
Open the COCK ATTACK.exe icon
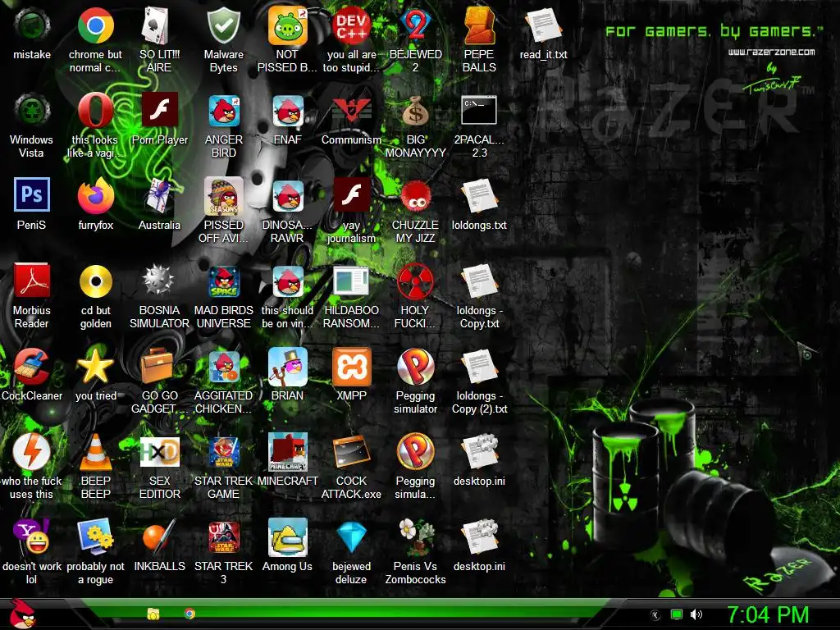[351, 452]
